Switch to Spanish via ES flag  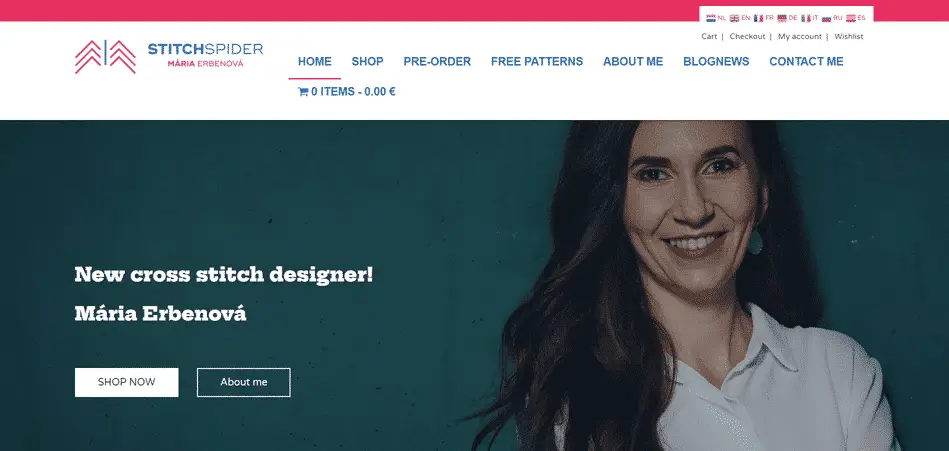[855, 18]
